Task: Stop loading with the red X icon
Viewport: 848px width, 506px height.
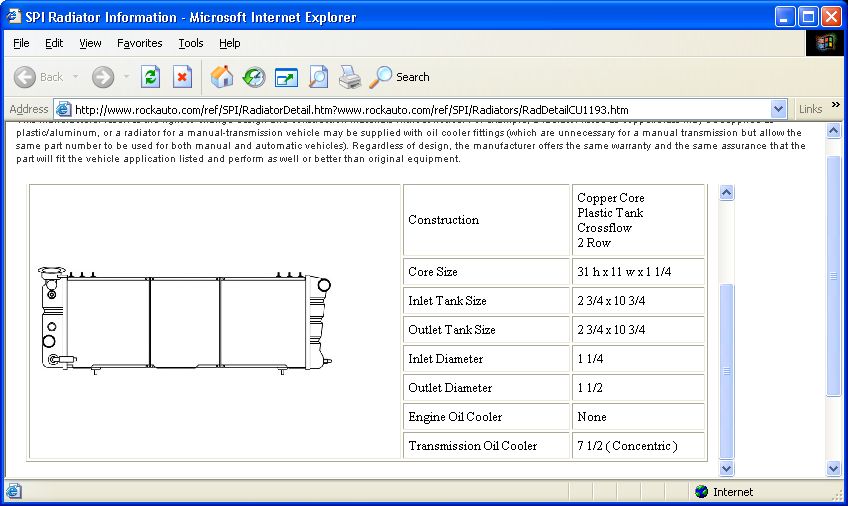Action: coord(183,77)
